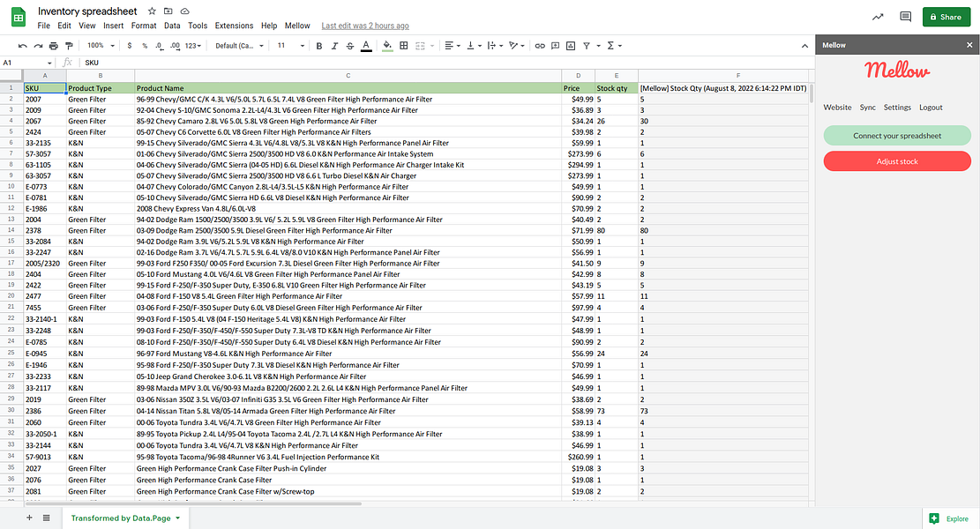Add a new sheet
980x529 pixels.
[x=29, y=518]
